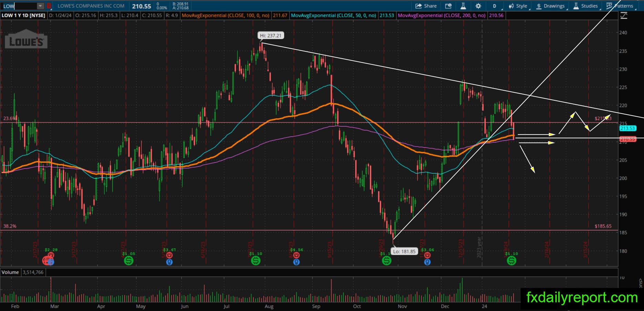Click the MovAvgExponential 100 study label
This screenshot has height=311, width=644.
pos(226,16)
